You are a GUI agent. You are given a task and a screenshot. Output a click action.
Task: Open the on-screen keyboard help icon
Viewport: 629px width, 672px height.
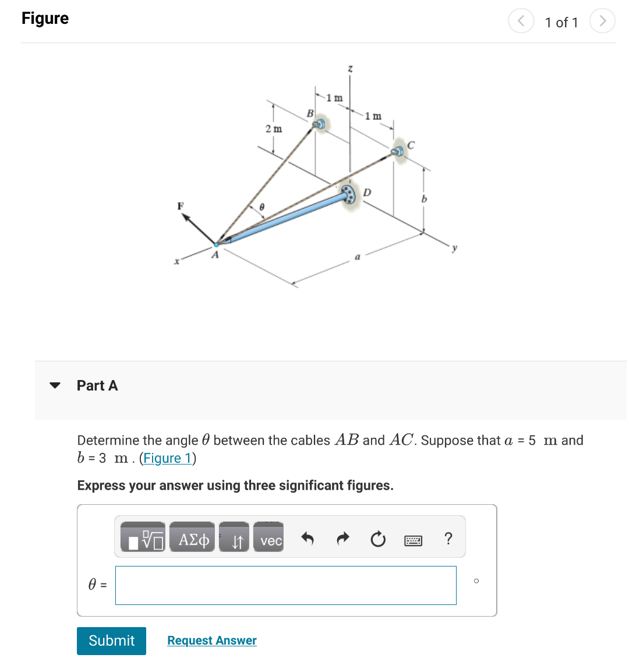[413, 540]
